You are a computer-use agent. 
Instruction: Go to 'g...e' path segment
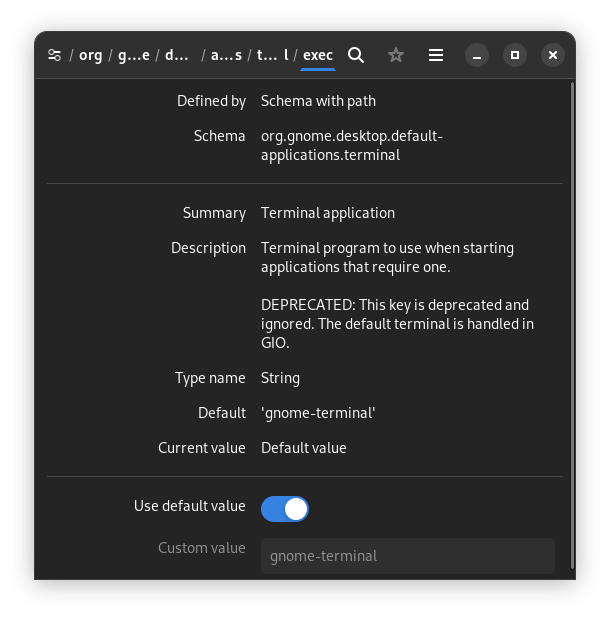click(x=134, y=55)
